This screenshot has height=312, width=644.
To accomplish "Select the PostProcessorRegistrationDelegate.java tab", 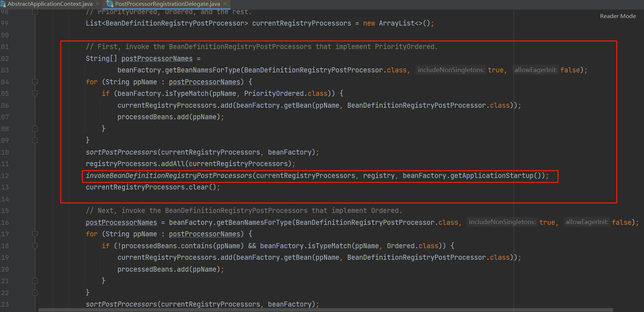I will point(167,4).
